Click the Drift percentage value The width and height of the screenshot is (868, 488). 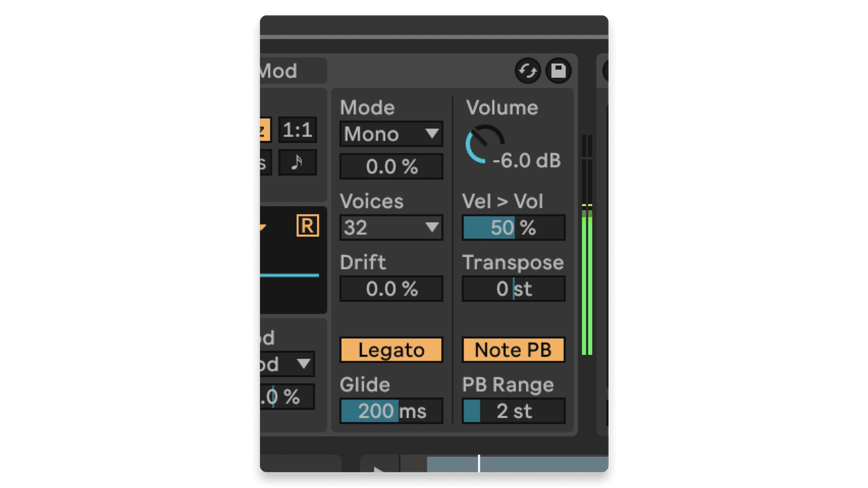tap(391, 288)
